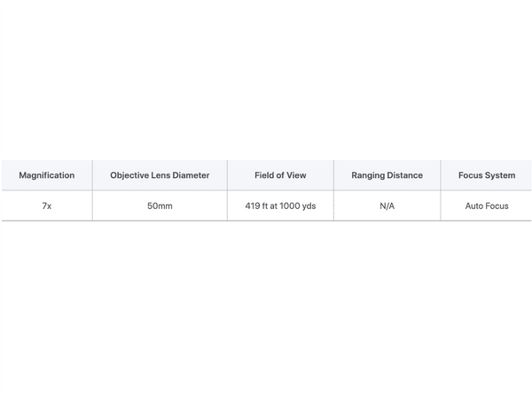This screenshot has height=403, width=532.
Task: Select the 419 ft at 1000 yds cell
Action: pyautogui.click(x=280, y=205)
